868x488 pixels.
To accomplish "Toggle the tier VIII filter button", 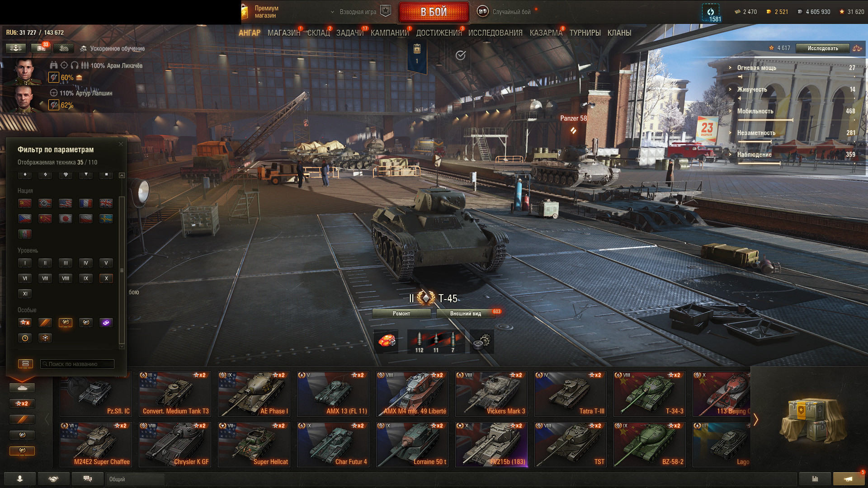I will coord(66,278).
